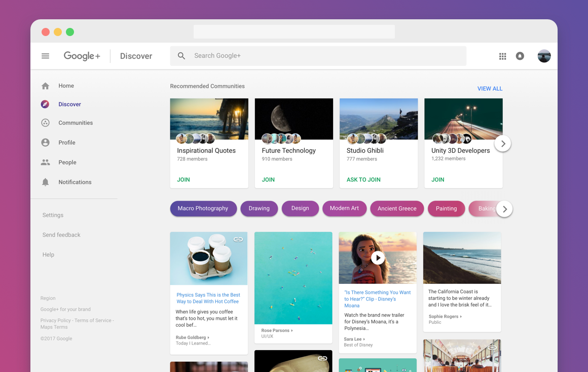The image size is (588, 372).
Task: Join the Future Technology community
Action: coord(268,179)
